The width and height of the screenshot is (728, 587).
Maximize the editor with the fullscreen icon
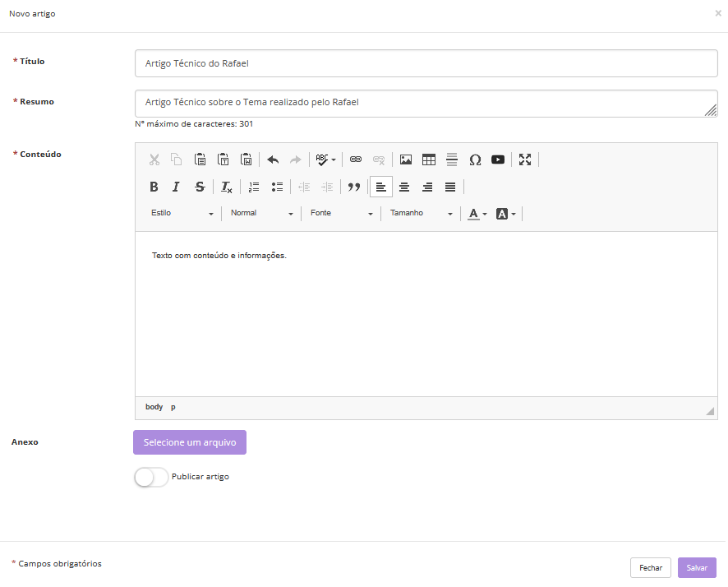point(525,159)
